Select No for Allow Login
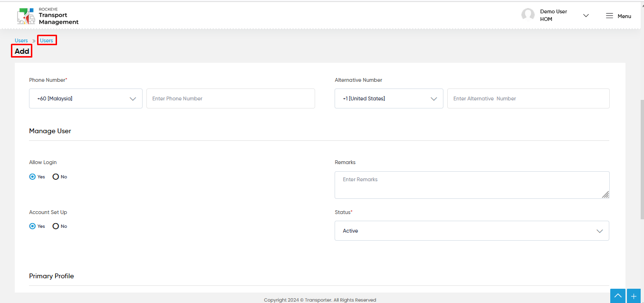The width and height of the screenshot is (644, 303). 56,176
